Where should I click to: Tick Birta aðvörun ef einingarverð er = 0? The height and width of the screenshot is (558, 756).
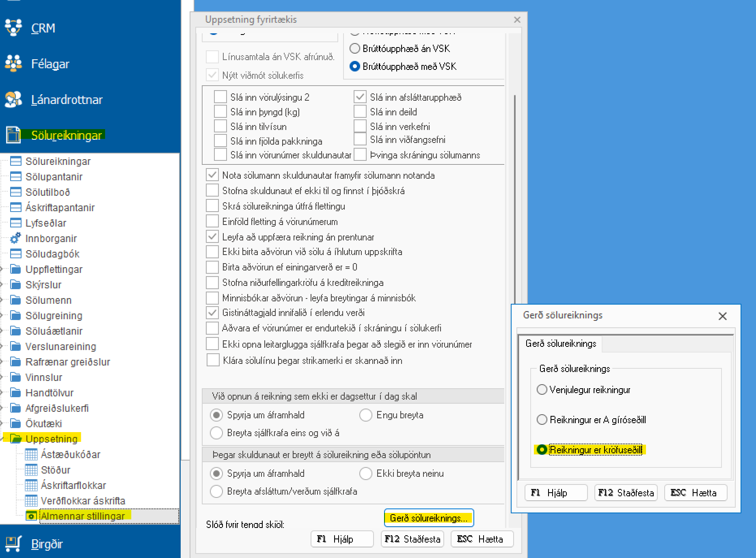tap(212, 267)
